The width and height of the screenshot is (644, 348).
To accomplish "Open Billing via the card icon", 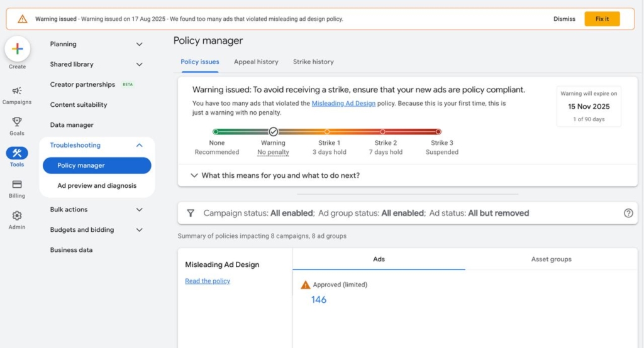I will [x=17, y=185].
